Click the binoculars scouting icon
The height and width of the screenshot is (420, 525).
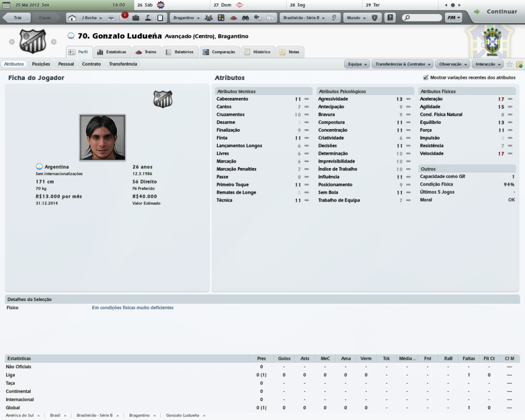click(246, 18)
